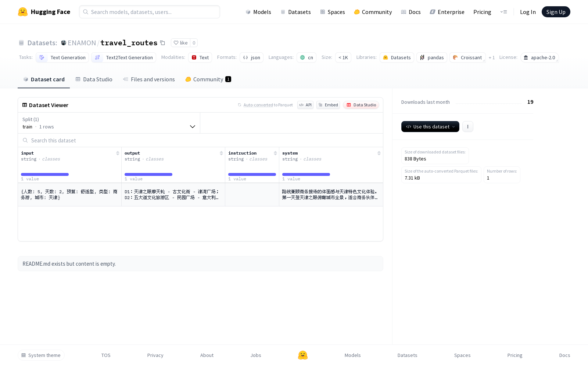
Task: Open footer Pricing link
Action: tap(515, 355)
